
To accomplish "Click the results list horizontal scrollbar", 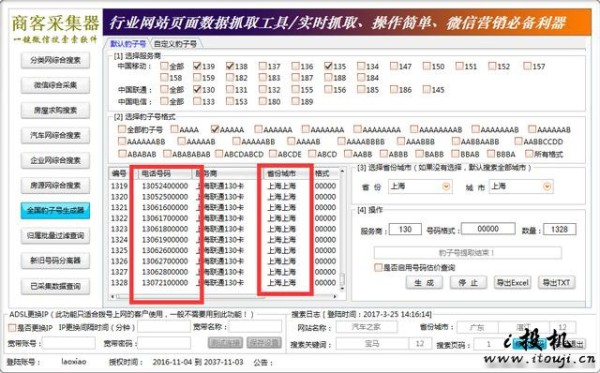I will tap(223, 296).
